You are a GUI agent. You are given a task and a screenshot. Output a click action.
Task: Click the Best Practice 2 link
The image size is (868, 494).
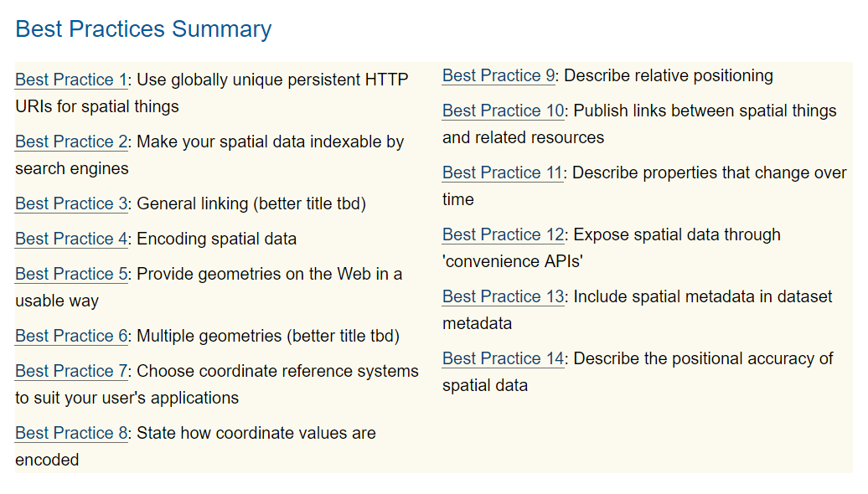tap(71, 142)
